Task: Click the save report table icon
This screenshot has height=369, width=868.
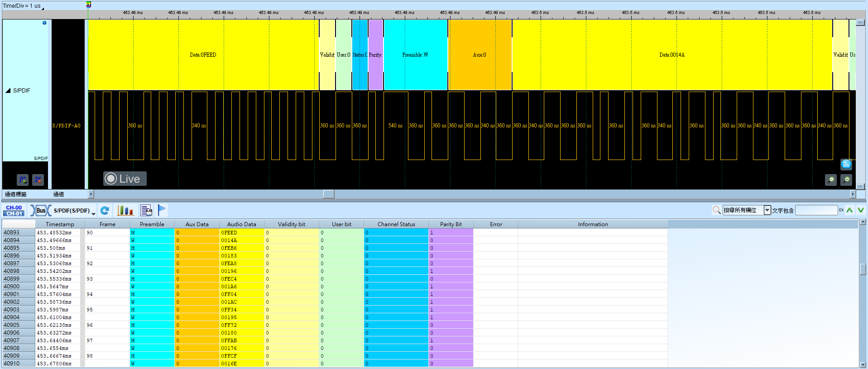Action: pyautogui.click(x=146, y=210)
